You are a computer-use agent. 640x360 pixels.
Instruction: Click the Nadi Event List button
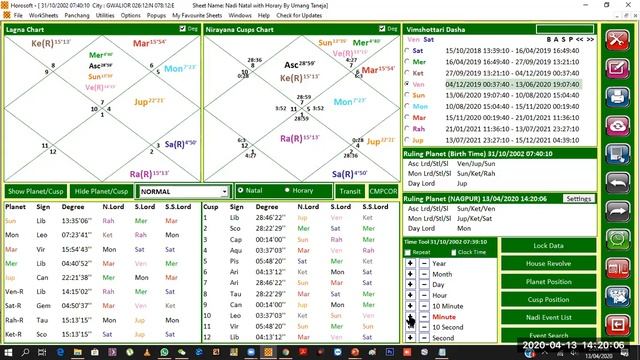tap(548, 317)
